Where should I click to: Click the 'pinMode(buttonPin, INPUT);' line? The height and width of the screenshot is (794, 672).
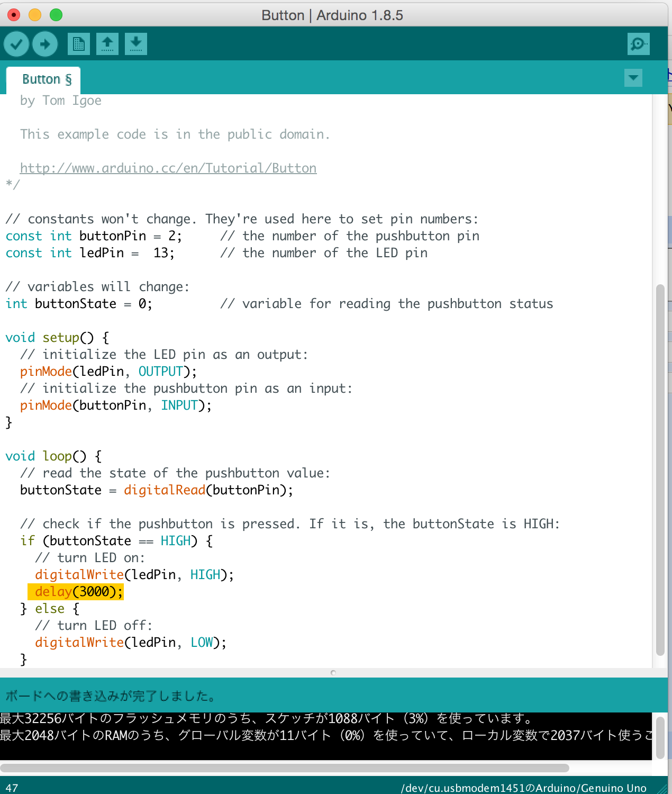pyautogui.click(x=116, y=405)
